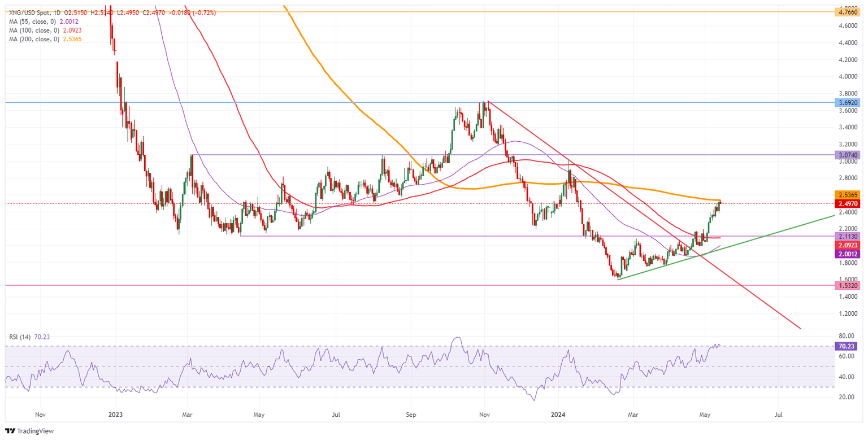Click the orange 2.5365 MA price label
The image size is (868, 440).
tap(847, 195)
